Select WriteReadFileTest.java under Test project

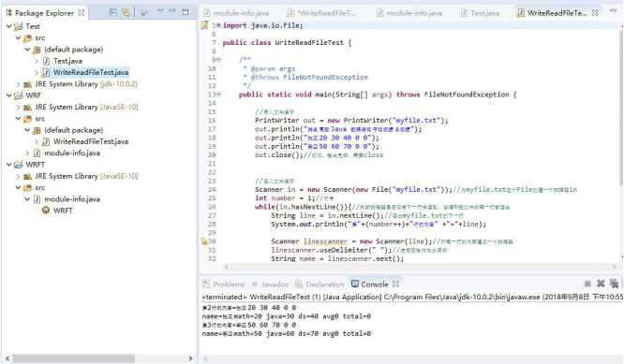(91, 72)
